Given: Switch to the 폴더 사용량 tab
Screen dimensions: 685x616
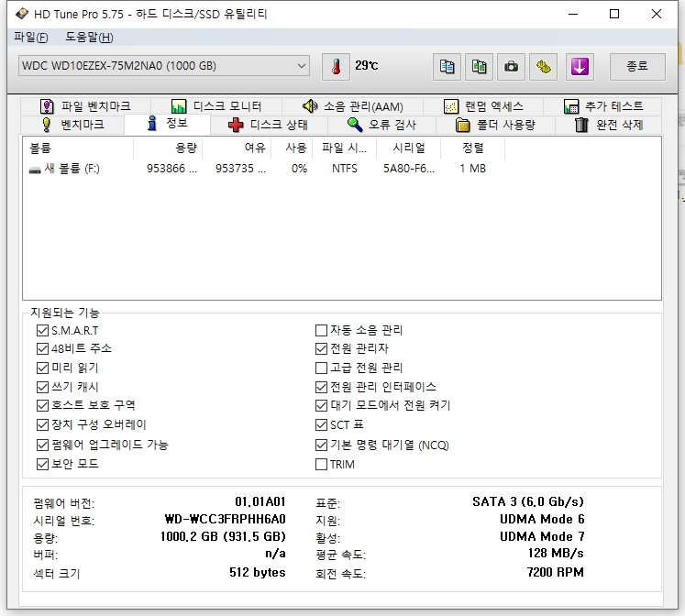Looking at the screenshot, I should click(x=495, y=125).
